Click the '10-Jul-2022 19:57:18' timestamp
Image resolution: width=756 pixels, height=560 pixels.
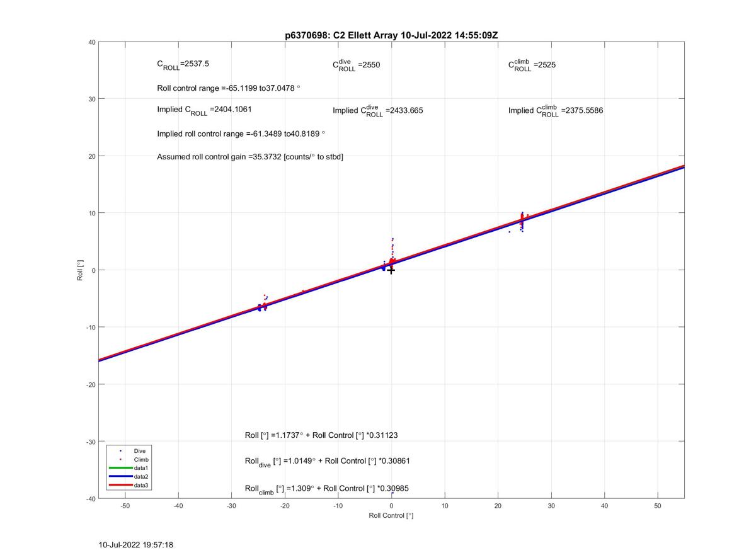[136, 544]
